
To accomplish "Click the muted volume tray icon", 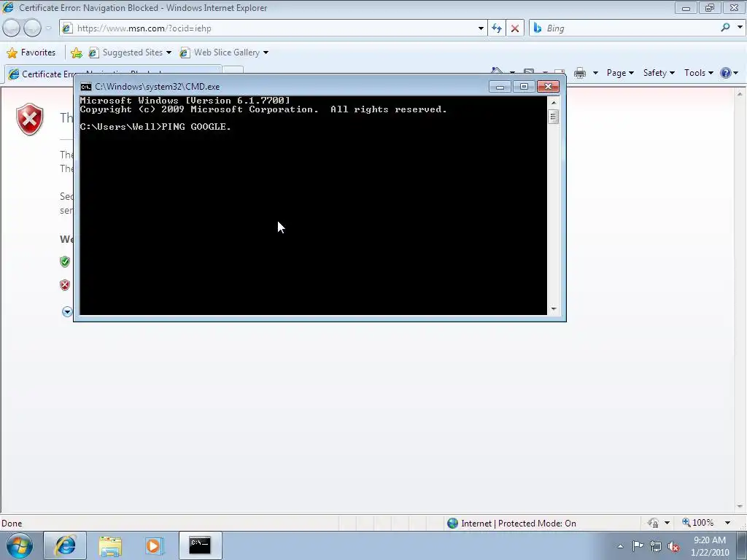I will coord(673,547).
